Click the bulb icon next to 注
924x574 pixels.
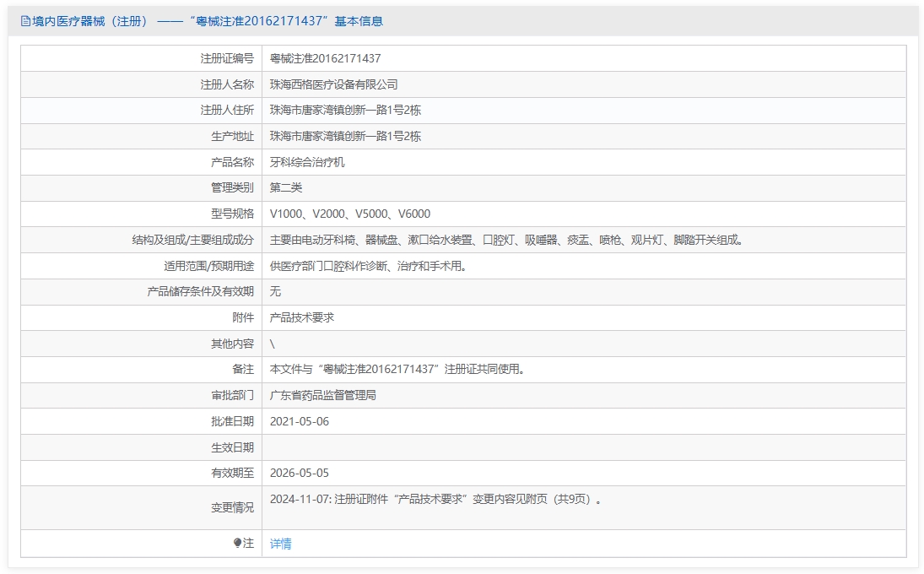point(237,543)
